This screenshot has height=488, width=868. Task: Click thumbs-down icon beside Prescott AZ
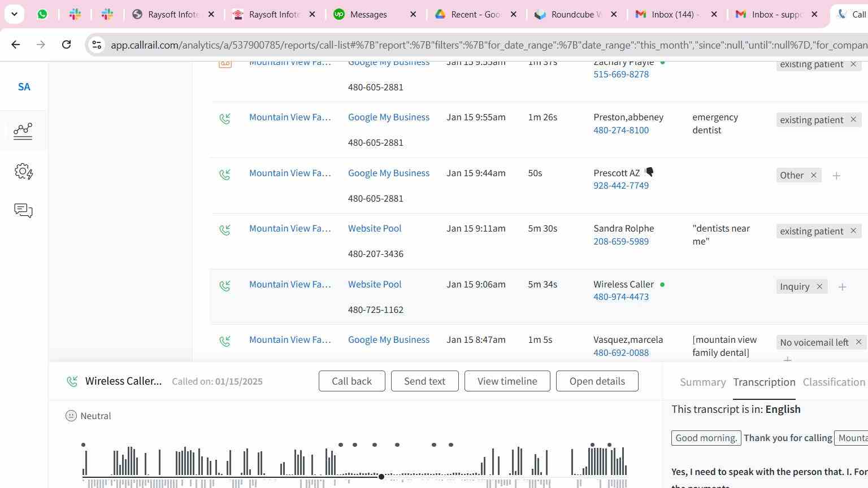point(649,172)
